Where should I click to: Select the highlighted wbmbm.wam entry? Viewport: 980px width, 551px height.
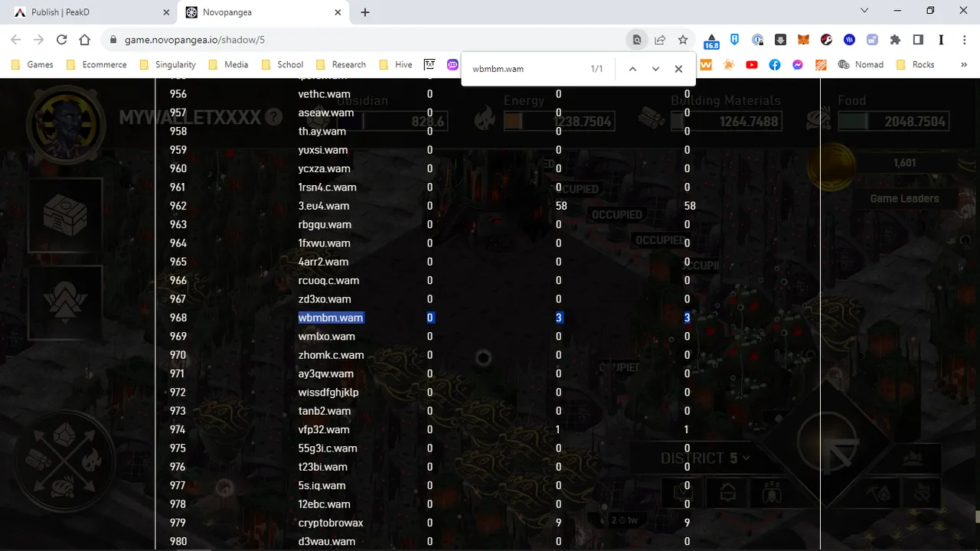331,318
